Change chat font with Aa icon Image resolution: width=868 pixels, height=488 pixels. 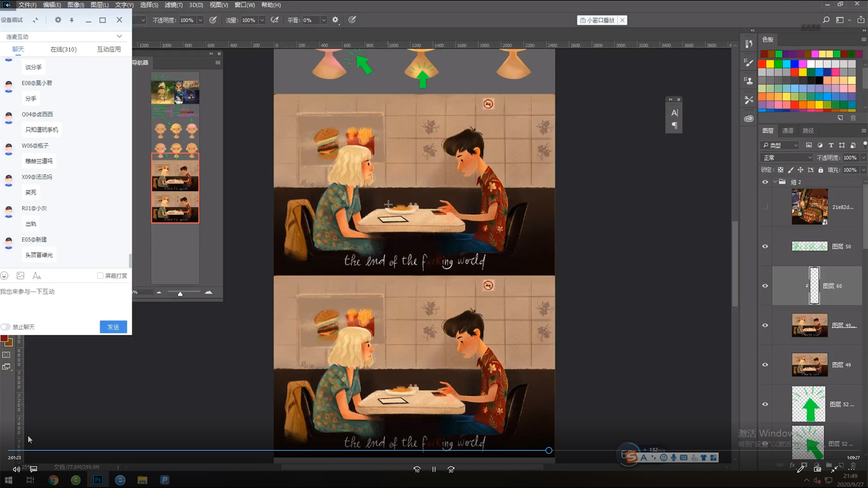pyautogui.click(x=37, y=276)
